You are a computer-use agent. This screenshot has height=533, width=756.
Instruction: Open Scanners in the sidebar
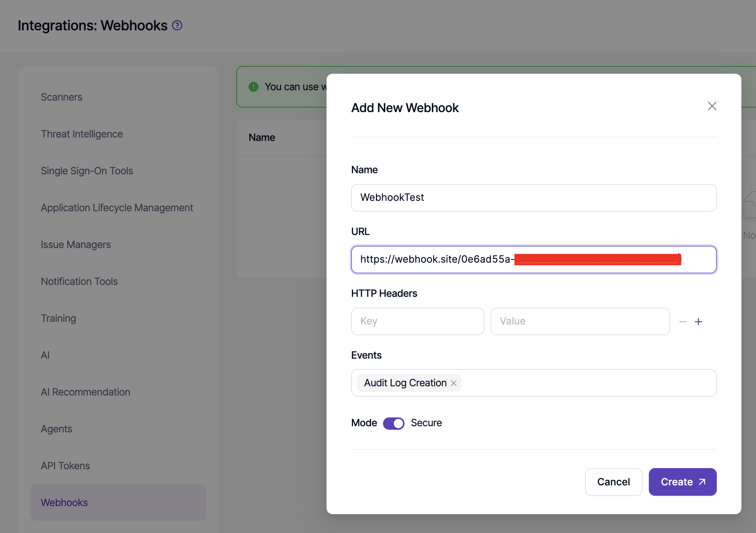61,97
